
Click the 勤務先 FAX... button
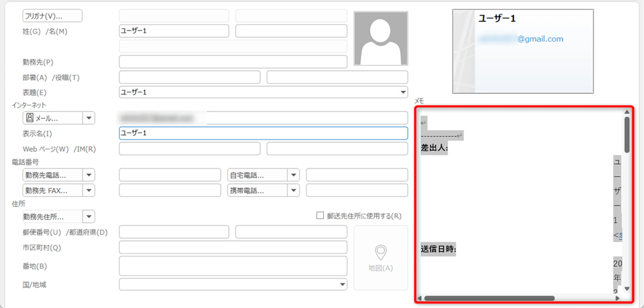tap(53, 190)
